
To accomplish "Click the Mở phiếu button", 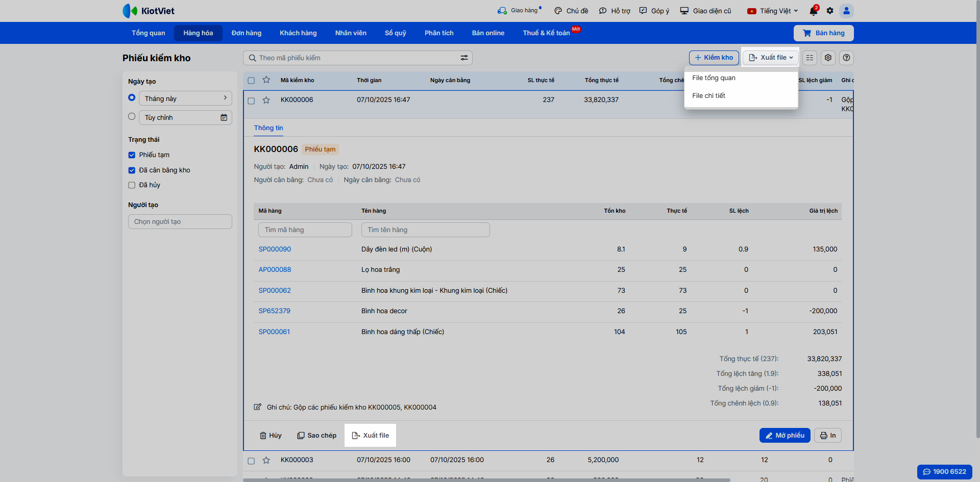I will pos(785,436).
